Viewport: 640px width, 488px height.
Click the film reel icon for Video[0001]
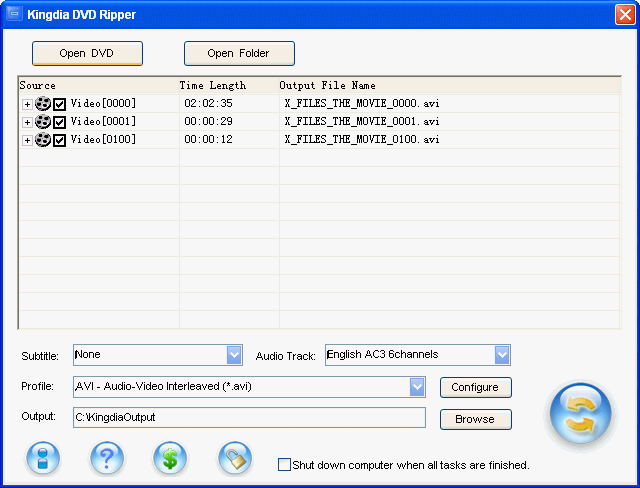point(42,121)
